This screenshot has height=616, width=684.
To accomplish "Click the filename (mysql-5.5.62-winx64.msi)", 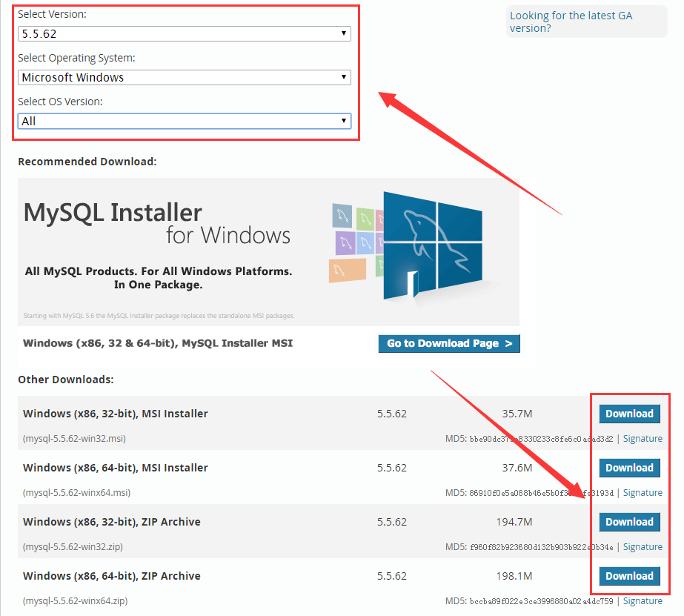I will coord(76,492).
